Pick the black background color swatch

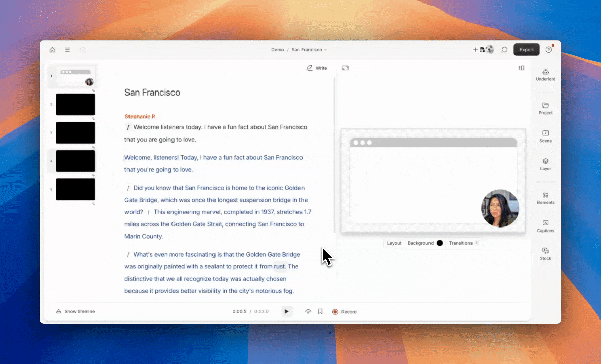click(440, 243)
